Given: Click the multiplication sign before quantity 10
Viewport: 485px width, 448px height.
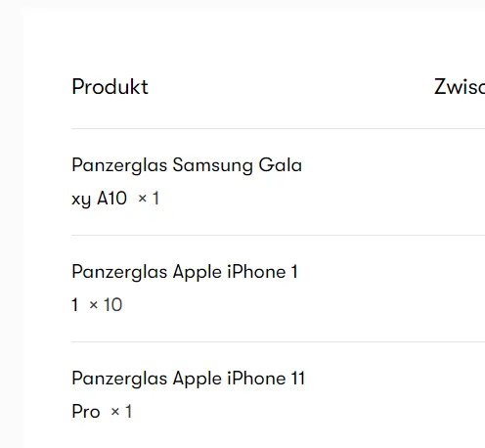Looking at the screenshot, I should pyautogui.click(x=94, y=305).
